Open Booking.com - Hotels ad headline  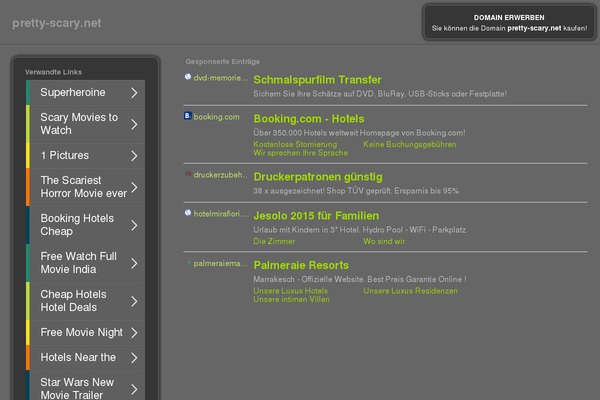(x=309, y=119)
